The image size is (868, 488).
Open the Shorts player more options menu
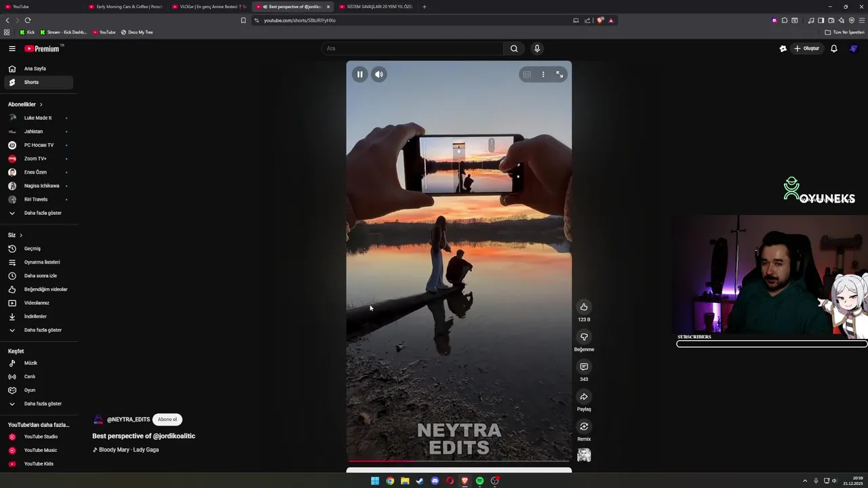coord(543,75)
